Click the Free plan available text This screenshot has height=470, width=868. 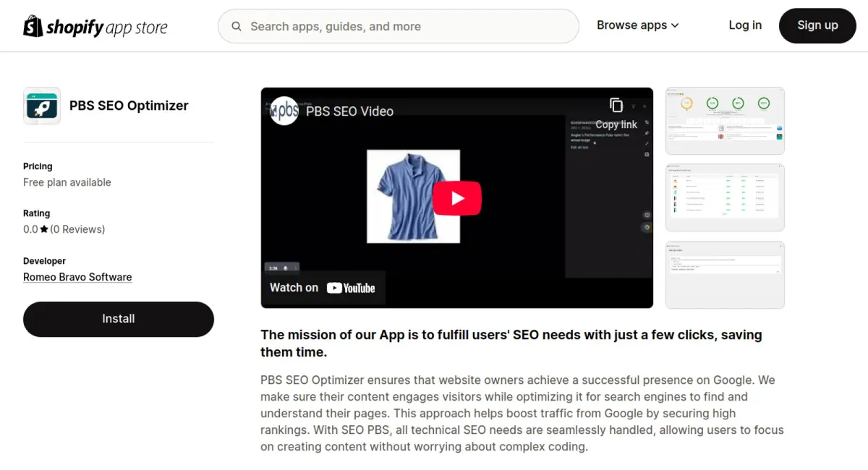coord(67,182)
